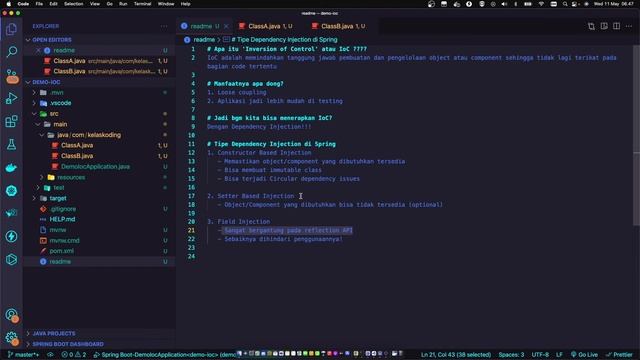The image size is (640, 360).
Task: Open the Accounts icon in activity bar
Action: (11, 315)
